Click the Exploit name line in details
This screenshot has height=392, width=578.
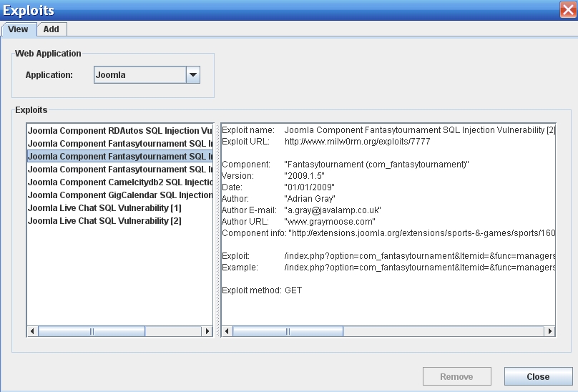tap(388, 130)
